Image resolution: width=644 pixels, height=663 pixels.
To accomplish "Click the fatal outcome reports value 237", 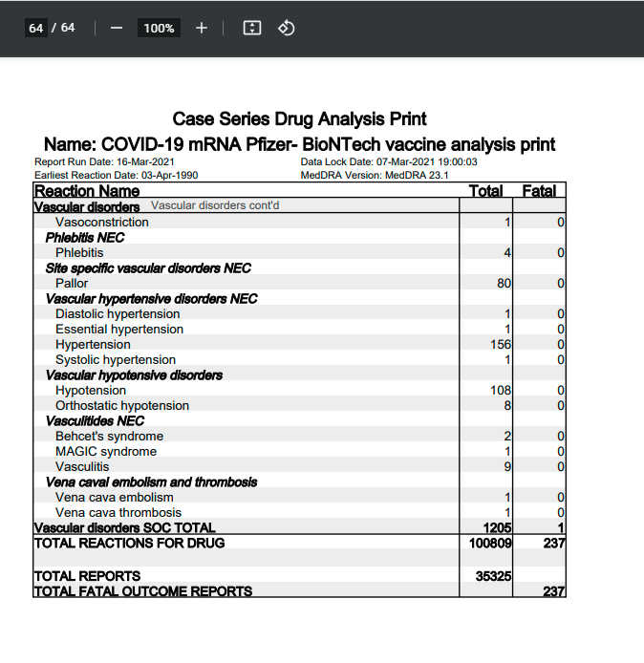I will coord(554,591).
